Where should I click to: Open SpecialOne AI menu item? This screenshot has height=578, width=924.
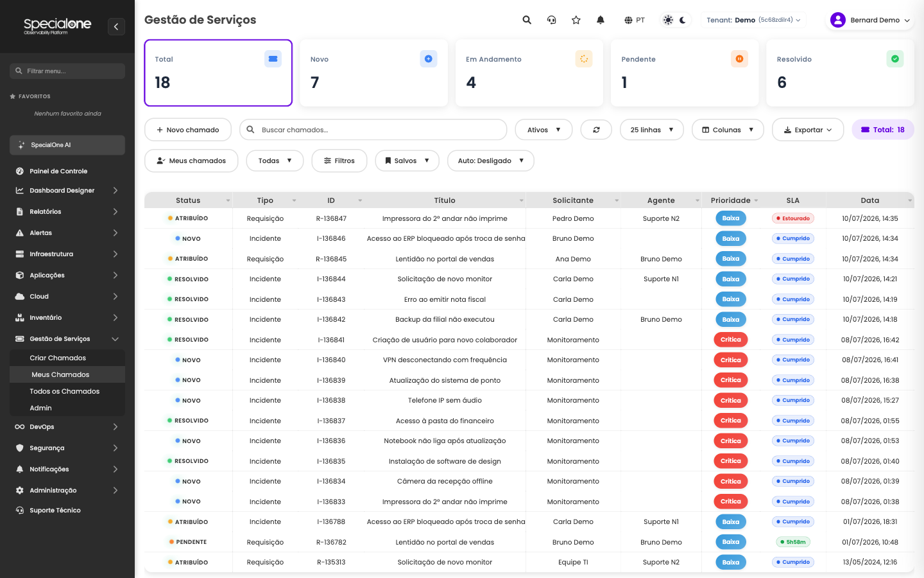pos(67,145)
